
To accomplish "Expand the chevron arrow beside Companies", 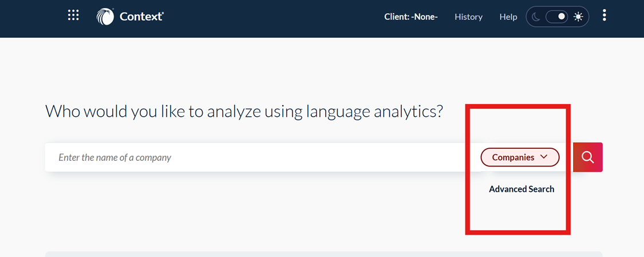I will pyautogui.click(x=544, y=157).
